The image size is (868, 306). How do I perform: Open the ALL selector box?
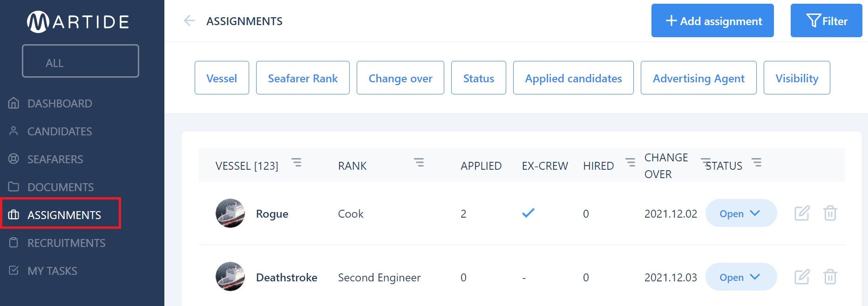(x=81, y=61)
